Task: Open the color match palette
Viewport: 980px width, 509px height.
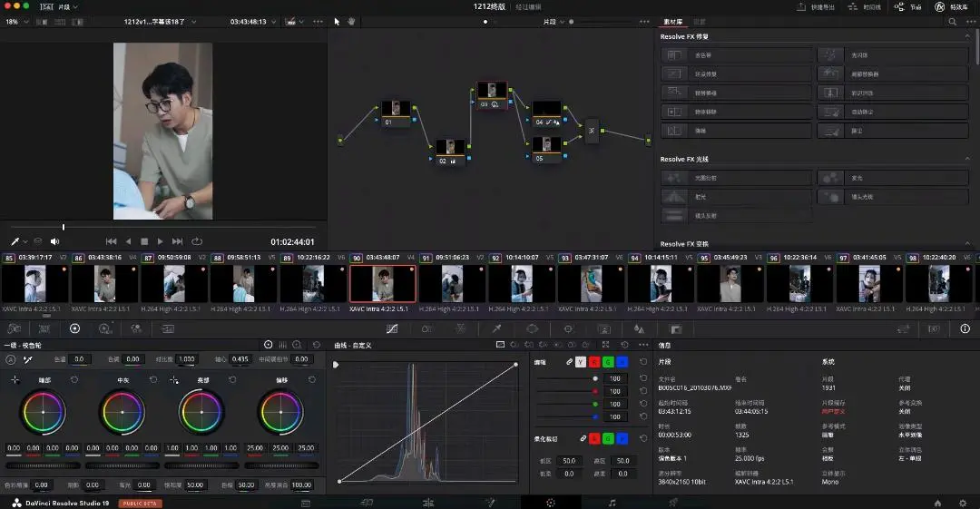Action: click(44, 328)
